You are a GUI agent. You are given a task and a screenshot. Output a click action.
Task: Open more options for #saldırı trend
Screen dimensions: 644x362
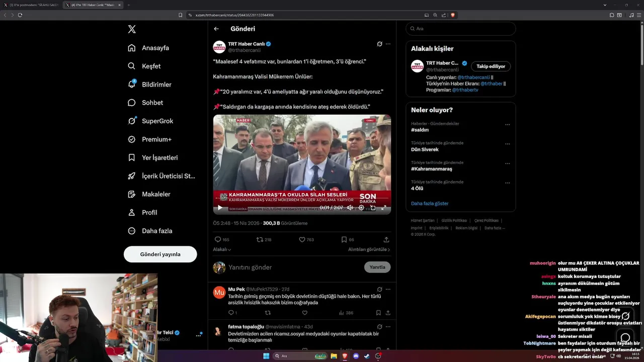click(508, 125)
